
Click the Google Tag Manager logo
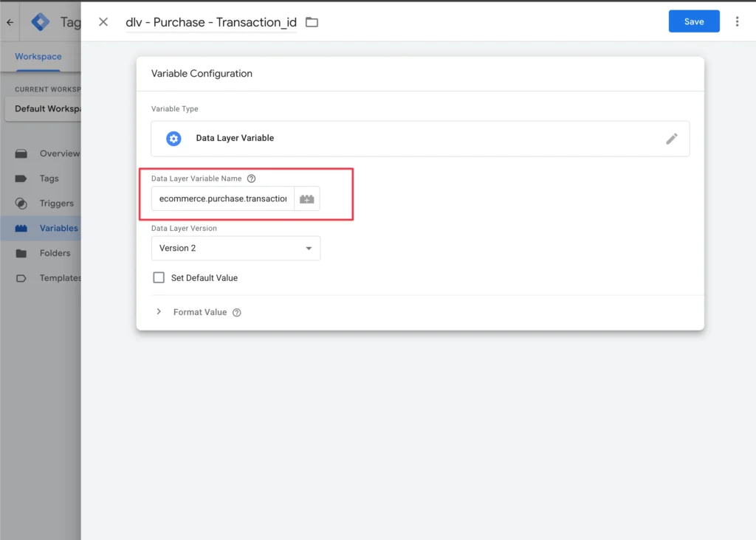[x=41, y=22]
